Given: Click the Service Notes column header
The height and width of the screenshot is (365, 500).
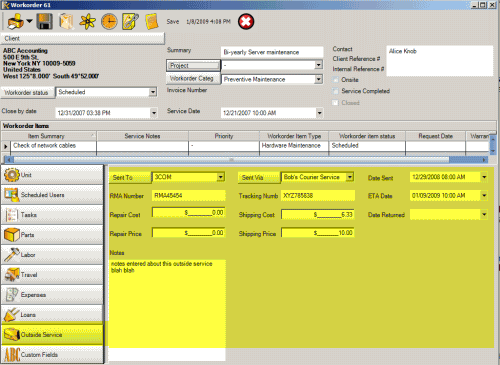Looking at the screenshot, I should point(142,136).
